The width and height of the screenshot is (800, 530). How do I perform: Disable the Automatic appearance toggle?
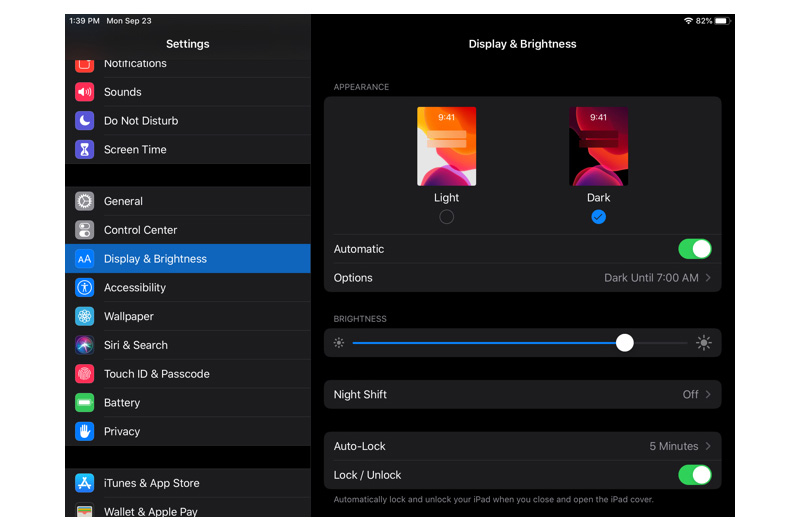pos(695,249)
